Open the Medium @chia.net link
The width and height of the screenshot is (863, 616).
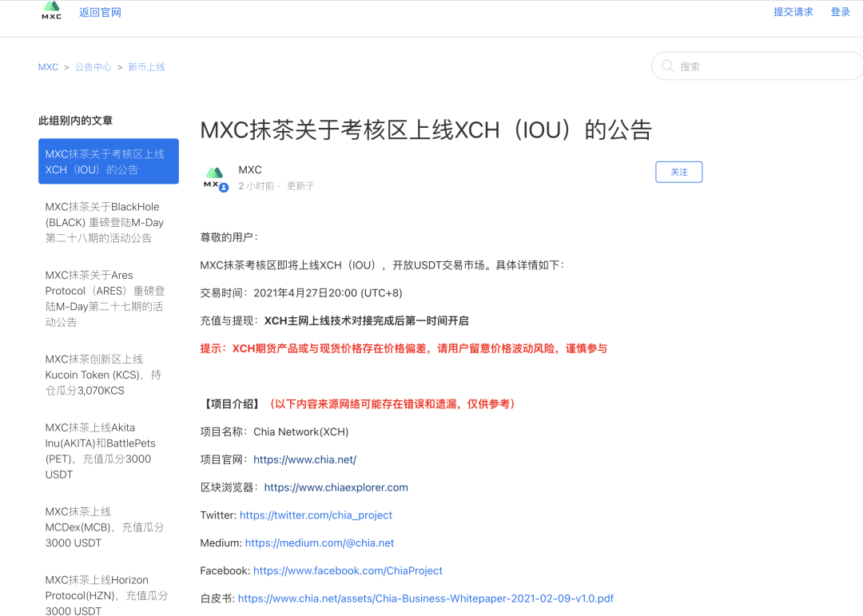point(319,543)
